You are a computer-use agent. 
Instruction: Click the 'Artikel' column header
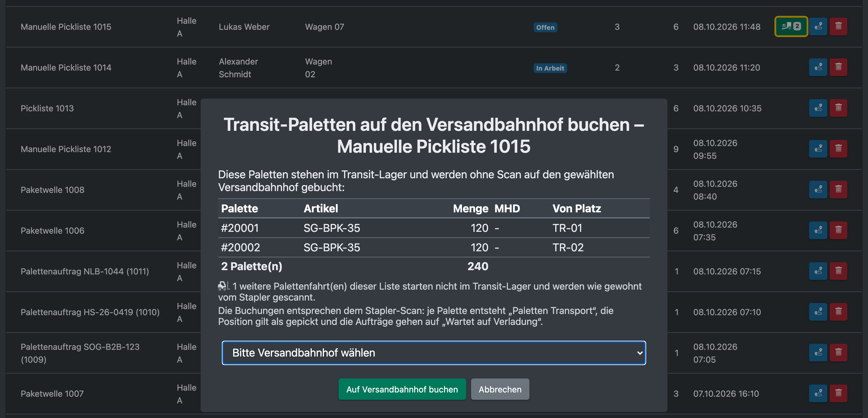(321, 208)
